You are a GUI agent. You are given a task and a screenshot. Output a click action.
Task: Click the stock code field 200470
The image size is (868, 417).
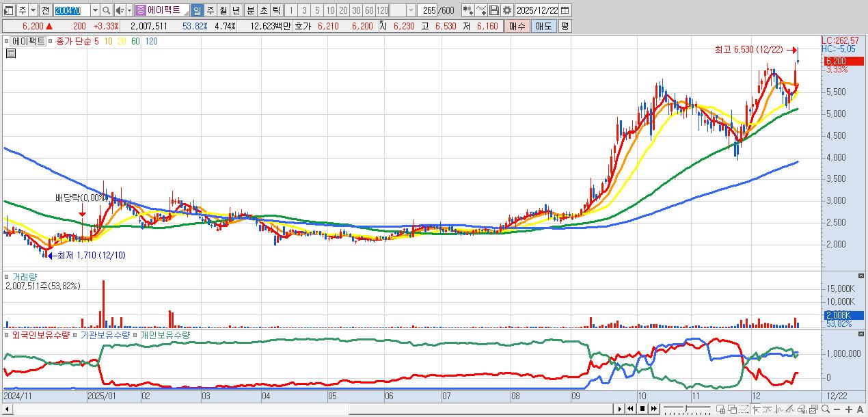click(x=71, y=10)
